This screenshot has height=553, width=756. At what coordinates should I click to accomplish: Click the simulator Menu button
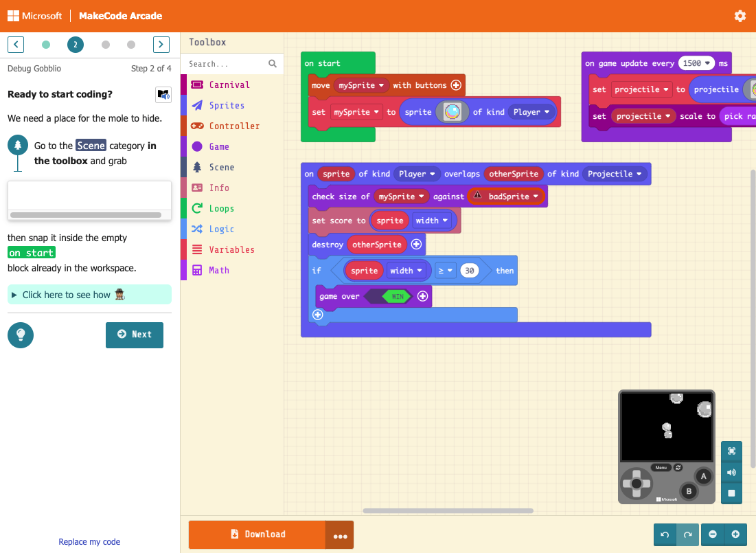[661, 468]
